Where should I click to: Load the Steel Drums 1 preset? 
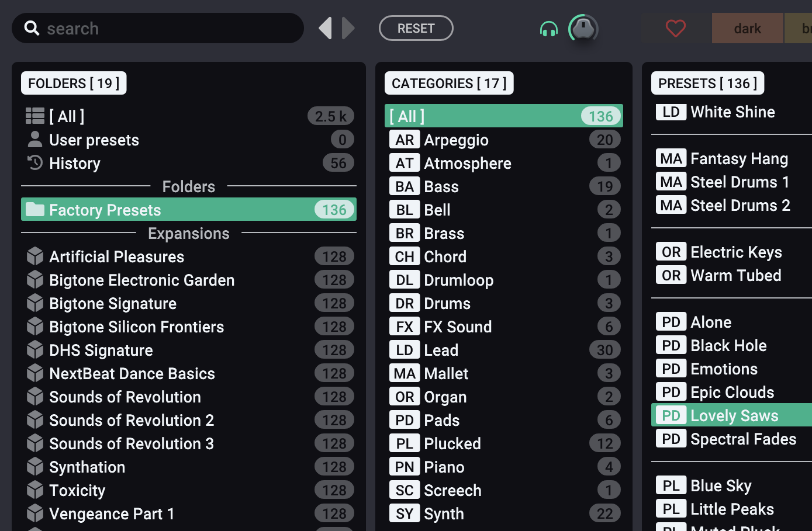[740, 182]
